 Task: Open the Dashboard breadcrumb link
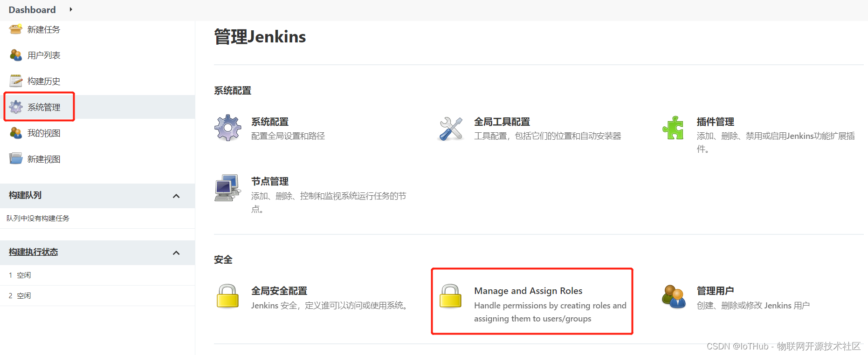(32, 10)
